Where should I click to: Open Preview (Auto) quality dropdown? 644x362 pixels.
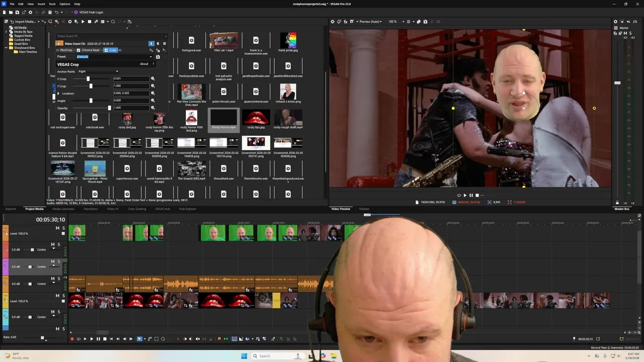tap(371, 22)
